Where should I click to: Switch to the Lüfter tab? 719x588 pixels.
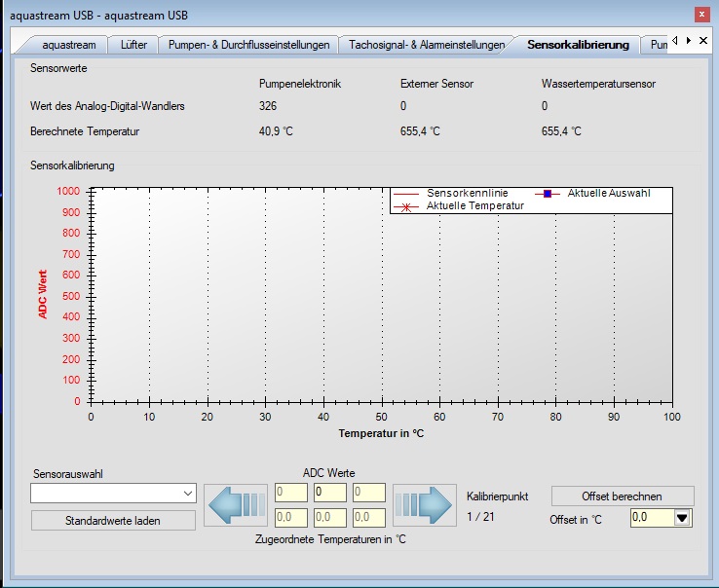click(x=133, y=45)
